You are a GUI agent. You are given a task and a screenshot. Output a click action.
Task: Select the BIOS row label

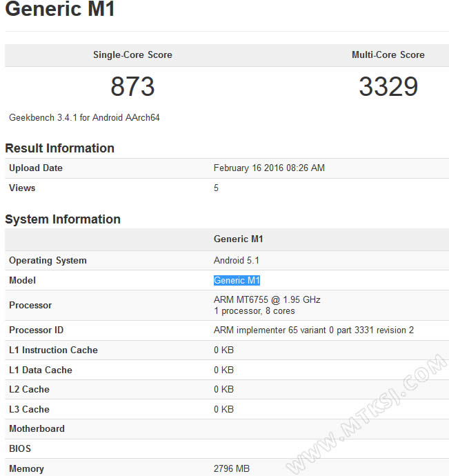point(20,448)
